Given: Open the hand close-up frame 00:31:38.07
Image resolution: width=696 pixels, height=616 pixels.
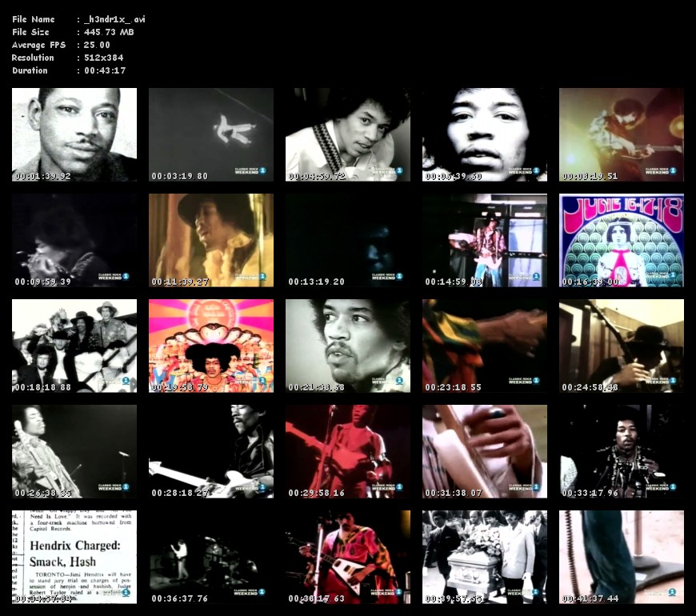Looking at the screenshot, I should point(484,451).
